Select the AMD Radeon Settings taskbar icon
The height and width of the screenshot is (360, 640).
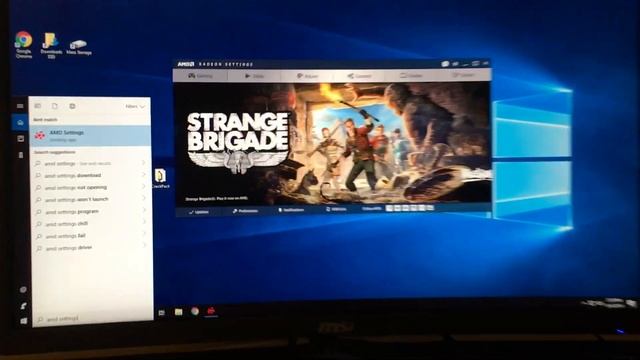click(x=211, y=311)
